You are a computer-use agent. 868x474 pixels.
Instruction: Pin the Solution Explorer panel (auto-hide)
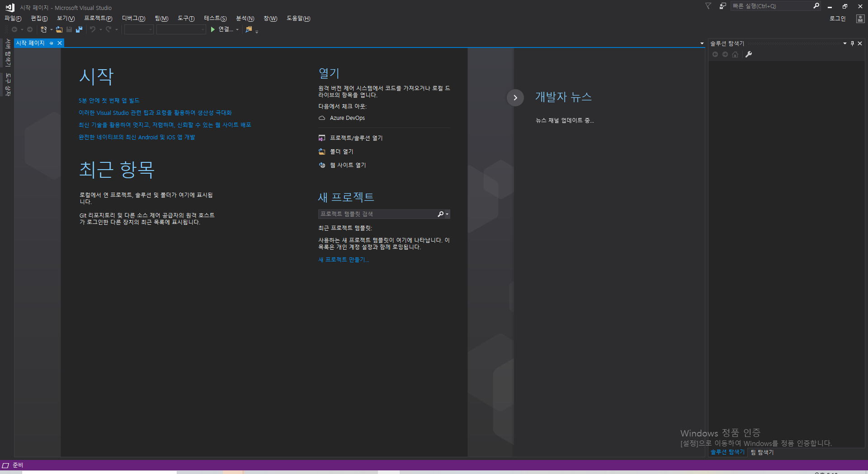852,43
